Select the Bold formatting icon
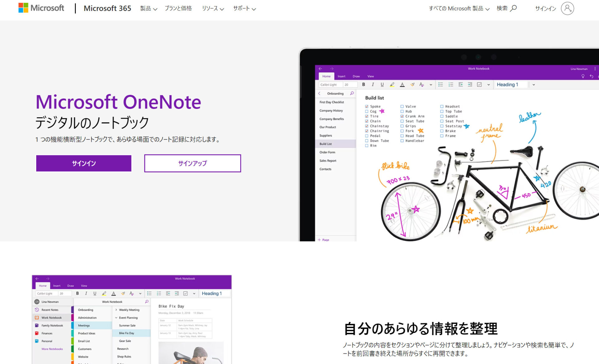599x364 pixels. pyautogui.click(x=364, y=85)
